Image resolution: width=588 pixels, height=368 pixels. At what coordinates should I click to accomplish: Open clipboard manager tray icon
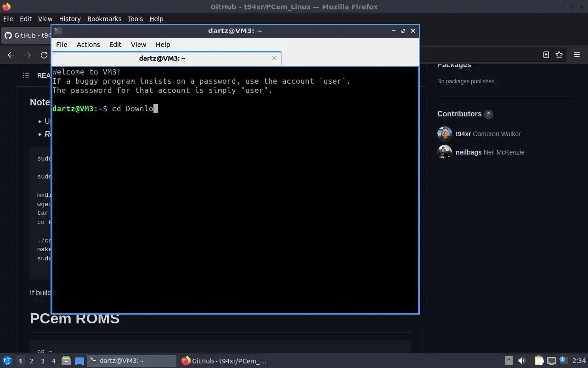point(539,361)
